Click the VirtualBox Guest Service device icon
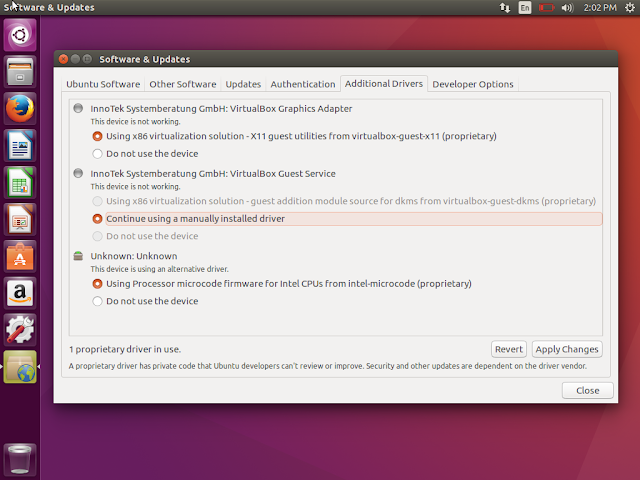The image size is (640, 480). coord(78,173)
